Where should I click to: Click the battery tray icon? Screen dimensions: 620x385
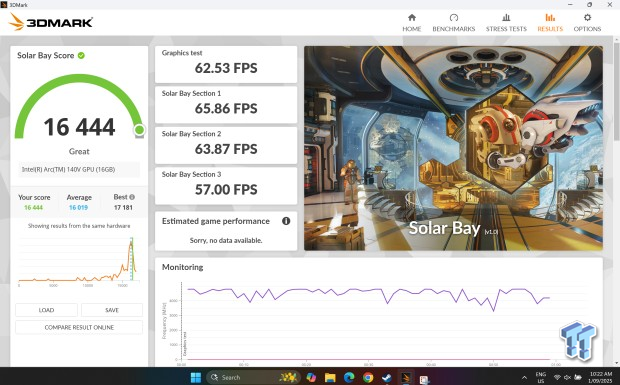click(578, 377)
